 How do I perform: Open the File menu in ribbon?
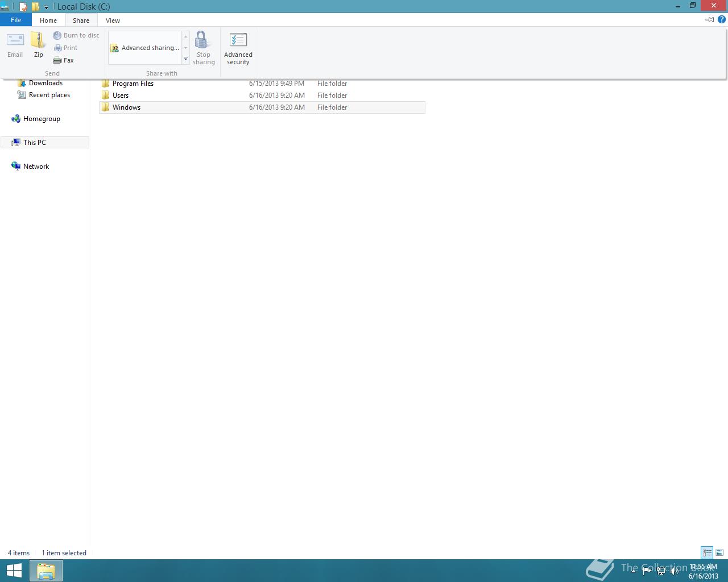(16, 20)
